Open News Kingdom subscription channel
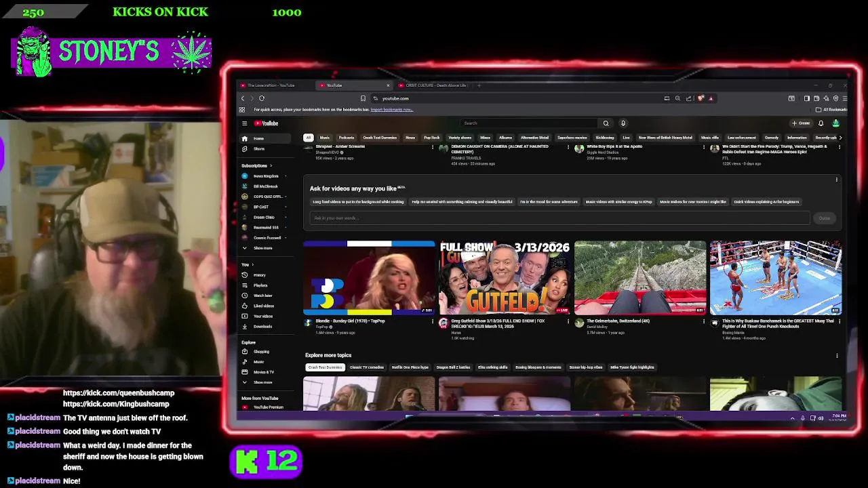The image size is (868, 488). tap(264, 176)
